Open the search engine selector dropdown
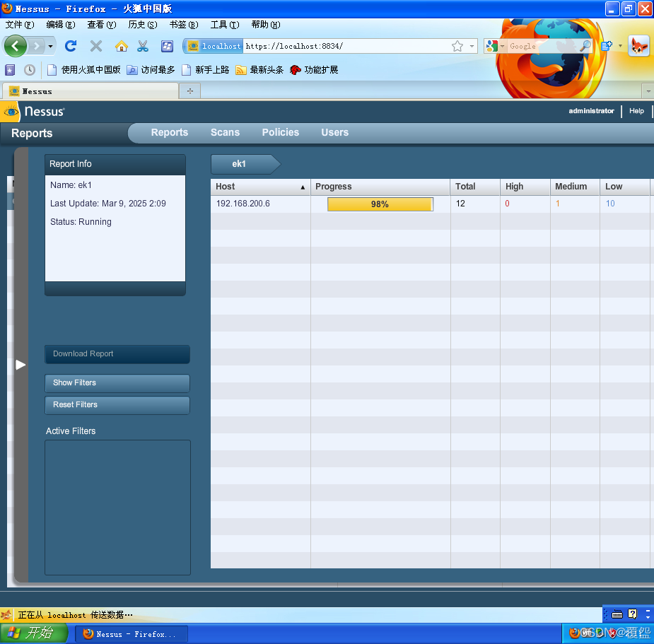Screen dimensions: 654x644 (496, 46)
